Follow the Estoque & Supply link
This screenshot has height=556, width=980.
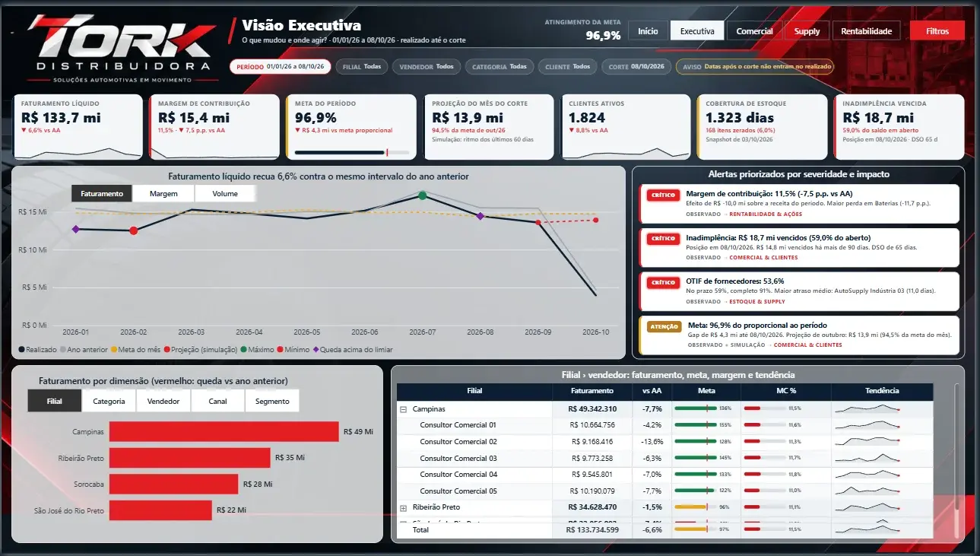point(757,301)
